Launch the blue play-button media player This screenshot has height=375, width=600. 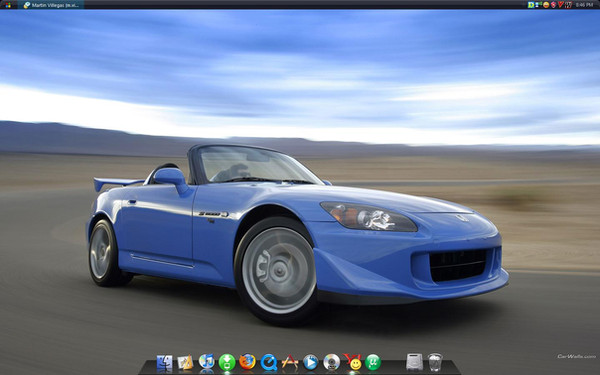[x=310, y=362]
